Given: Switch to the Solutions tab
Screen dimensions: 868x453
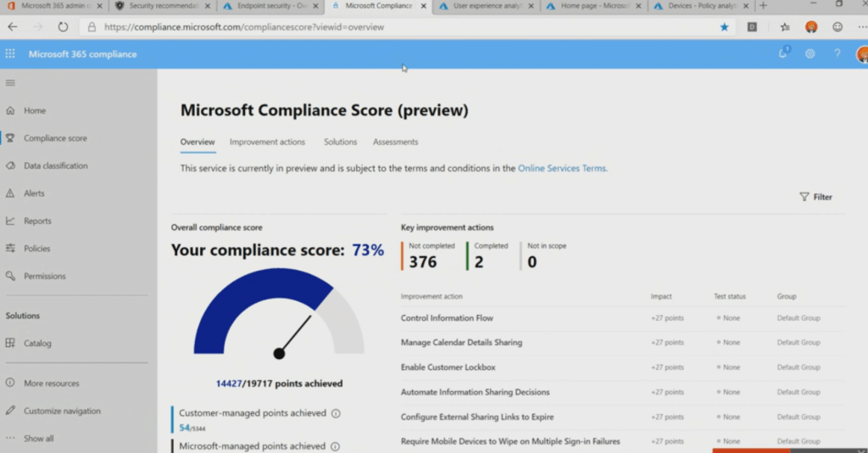Looking at the screenshot, I should pyautogui.click(x=341, y=142).
